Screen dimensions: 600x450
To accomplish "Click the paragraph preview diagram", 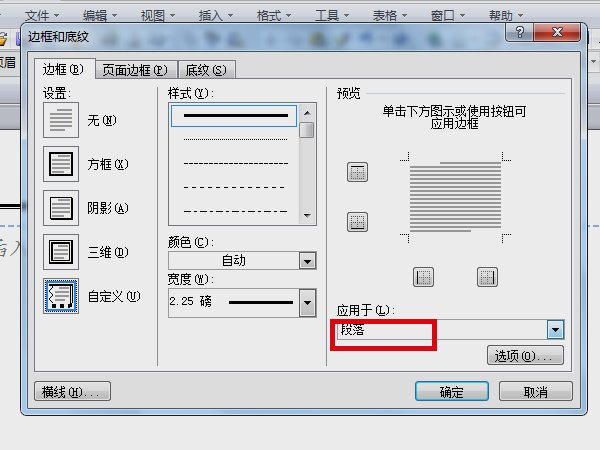I will [455, 197].
